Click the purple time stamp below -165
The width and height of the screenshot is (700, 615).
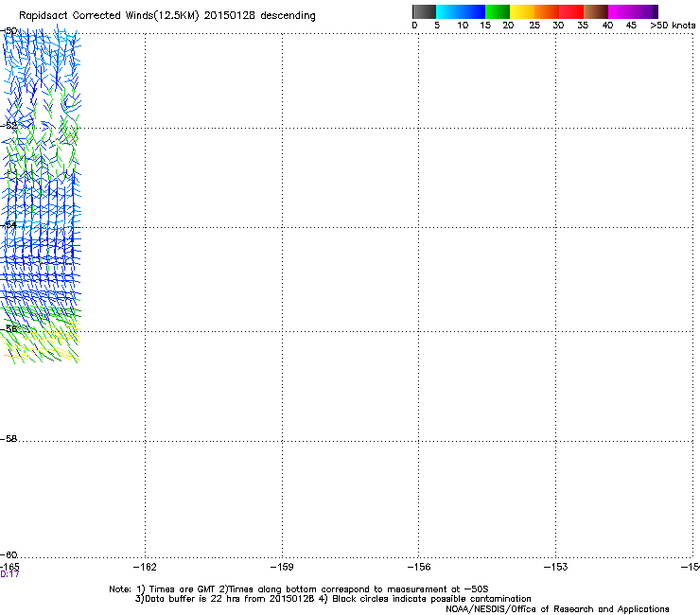(9, 574)
